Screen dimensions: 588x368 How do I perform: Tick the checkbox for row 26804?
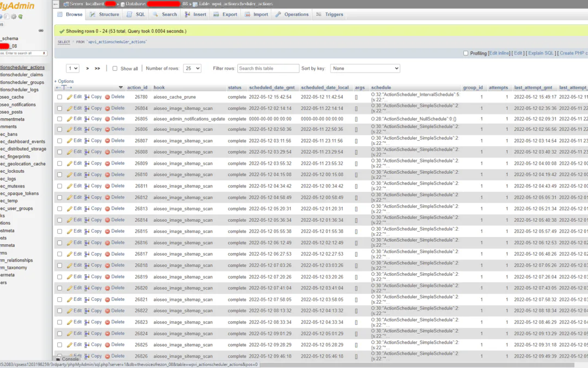pos(60,108)
